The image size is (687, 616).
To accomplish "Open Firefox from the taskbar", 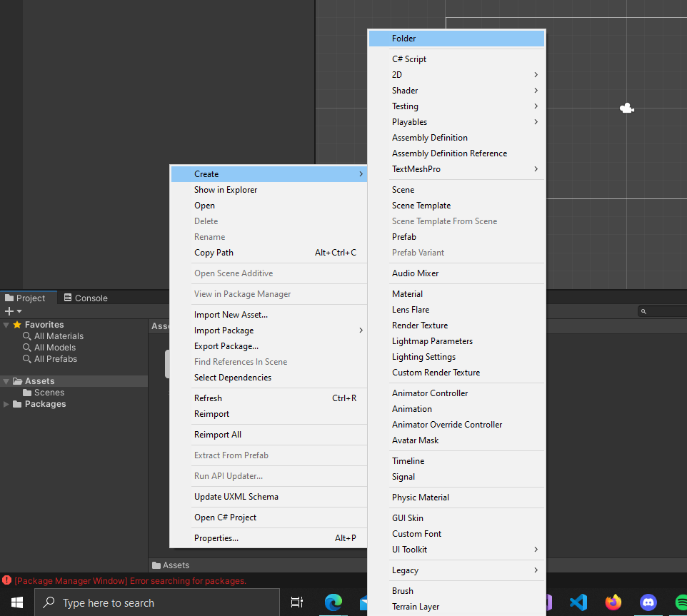I will (x=613, y=602).
